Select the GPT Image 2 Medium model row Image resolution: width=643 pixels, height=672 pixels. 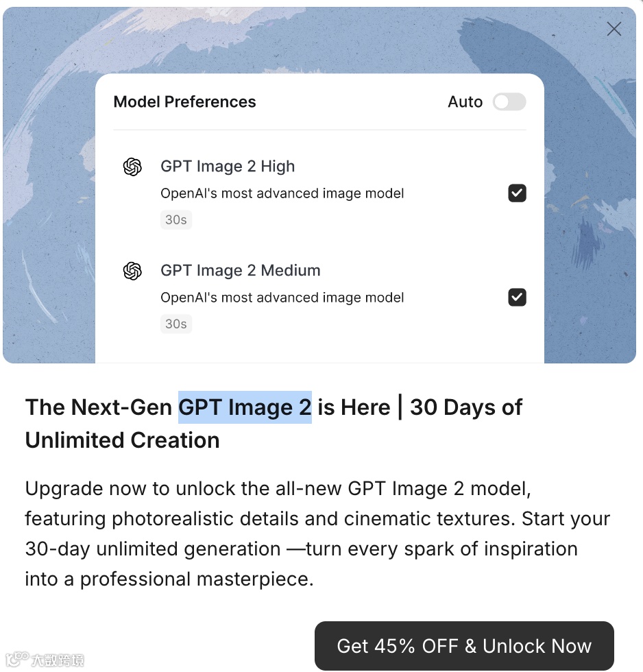point(240,270)
